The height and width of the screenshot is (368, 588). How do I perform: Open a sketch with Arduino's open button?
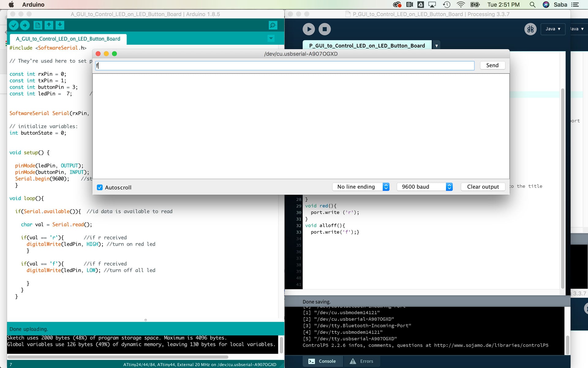tap(49, 25)
